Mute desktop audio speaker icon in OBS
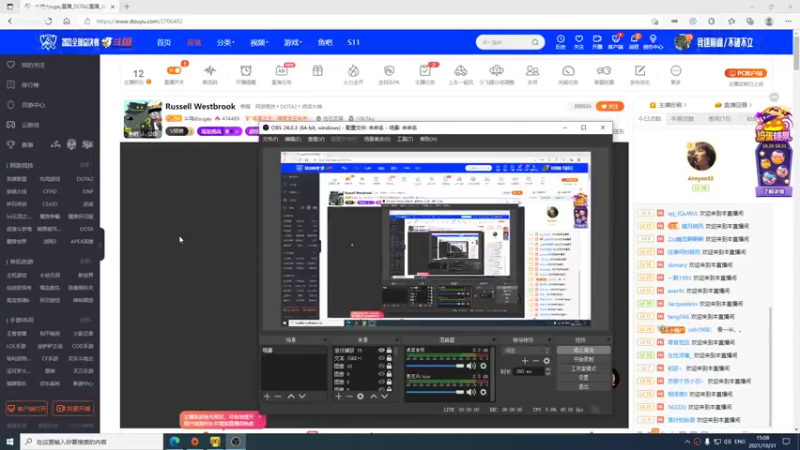 [471, 366]
